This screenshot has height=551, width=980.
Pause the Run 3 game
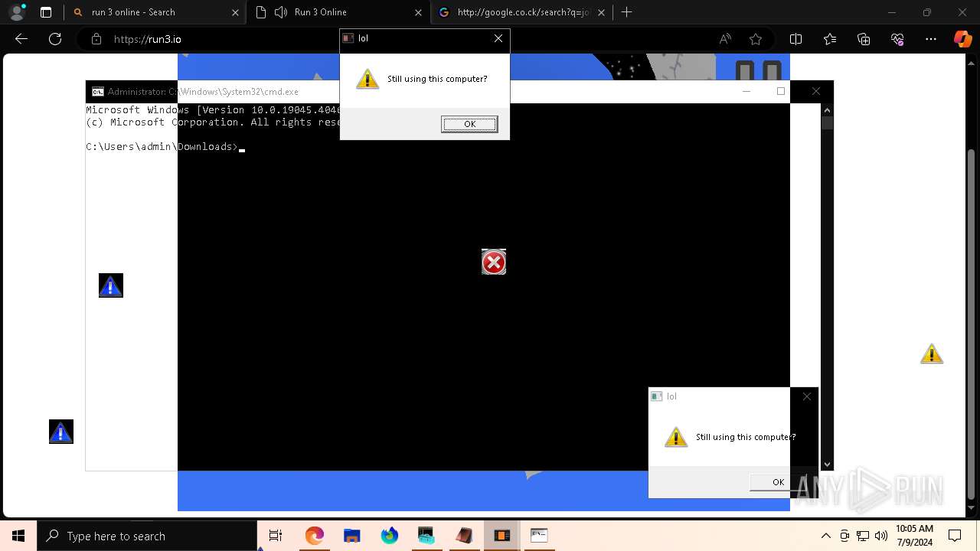[x=759, y=70]
